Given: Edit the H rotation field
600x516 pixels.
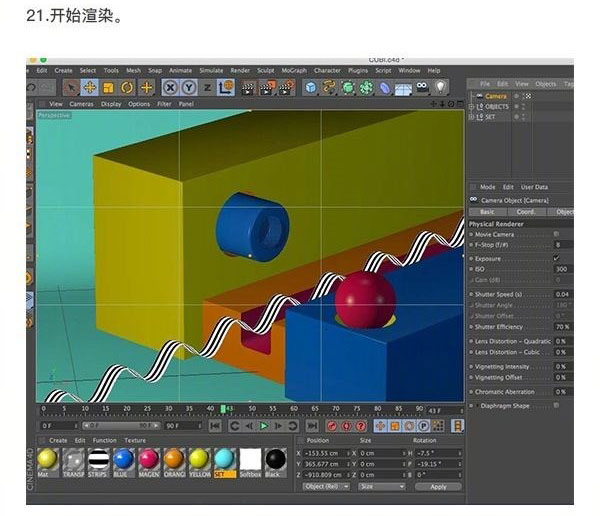Looking at the screenshot, I should click(439, 453).
